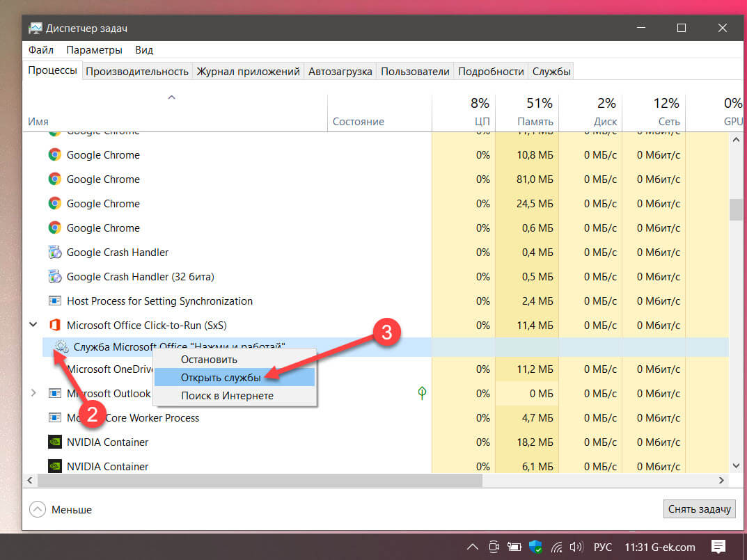
Task: Open the Параметры menu
Action: click(x=94, y=50)
